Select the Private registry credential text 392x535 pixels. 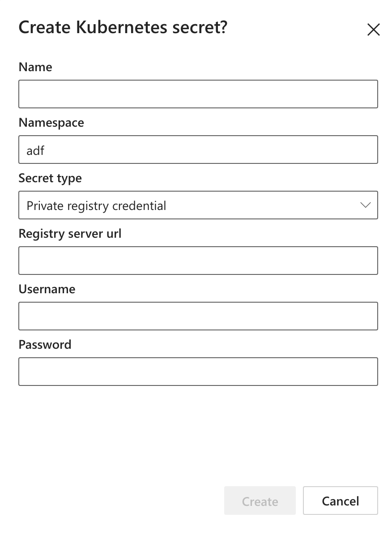(96, 206)
